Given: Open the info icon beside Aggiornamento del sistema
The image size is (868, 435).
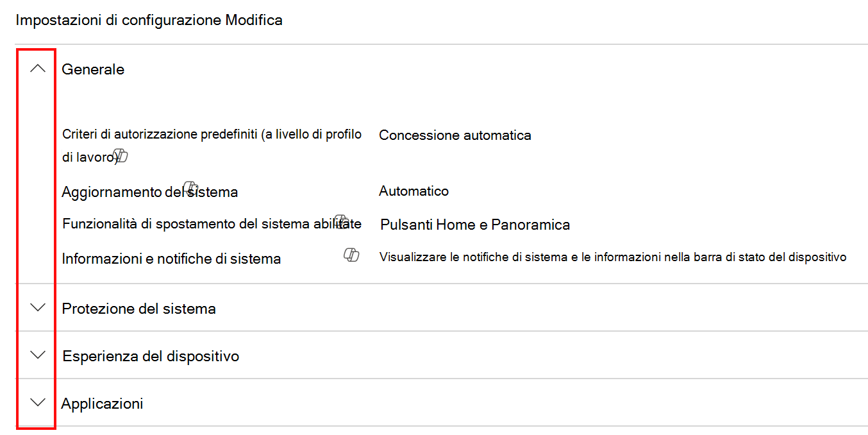Looking at the screenshot, I should click(x=191, y=187).
